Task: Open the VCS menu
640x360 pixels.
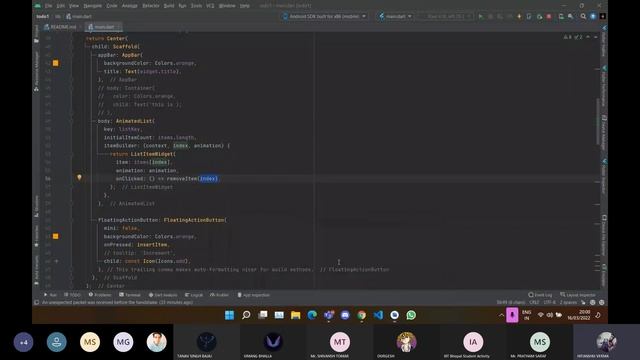Action: 210,6
